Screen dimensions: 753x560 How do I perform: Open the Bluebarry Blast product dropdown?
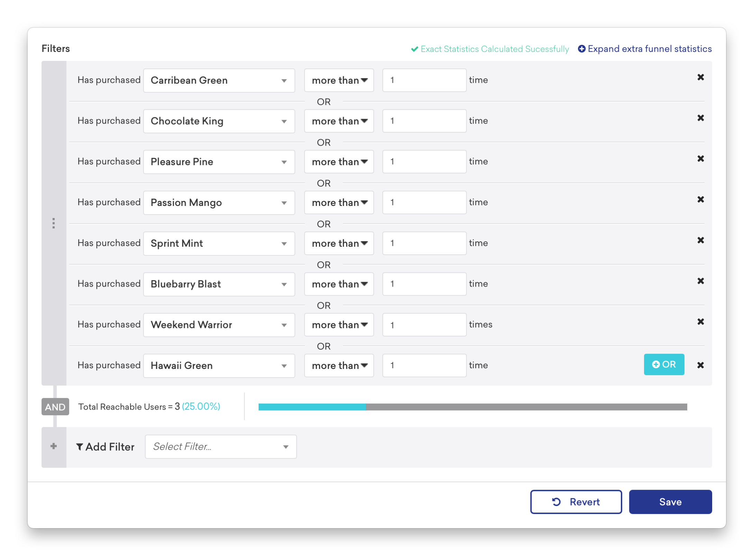point(219,284)
